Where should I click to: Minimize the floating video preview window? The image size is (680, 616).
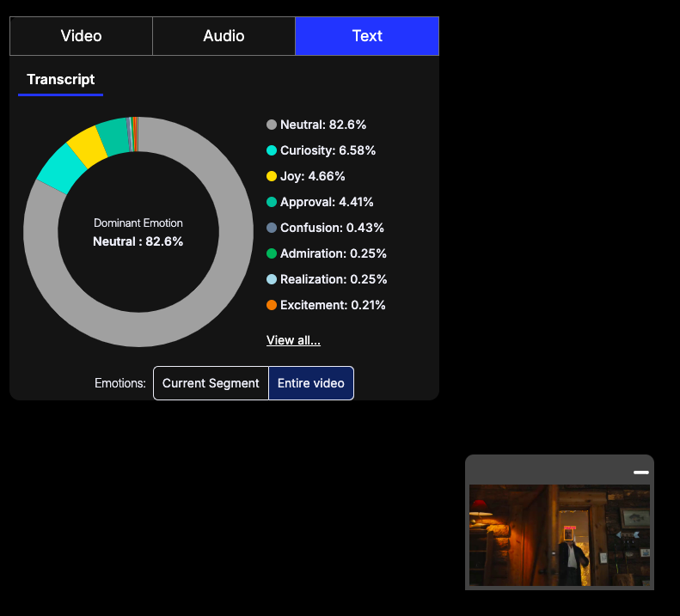point(641,473)
